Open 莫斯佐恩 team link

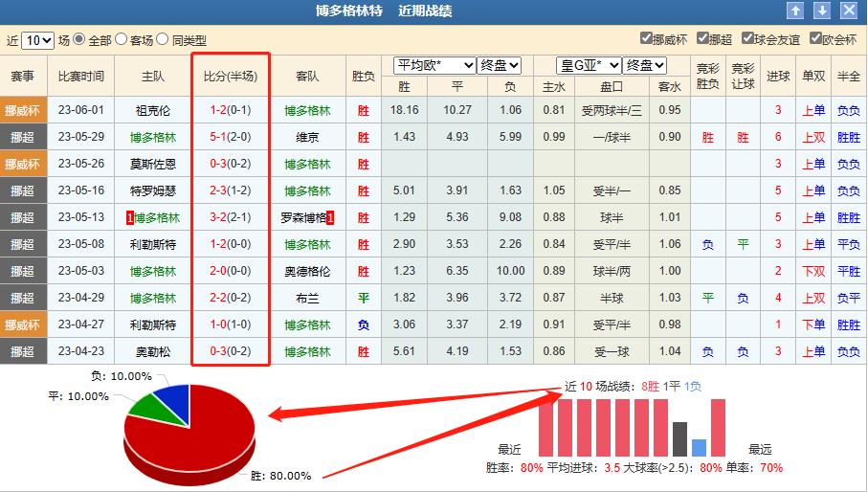tap(153, 164)
